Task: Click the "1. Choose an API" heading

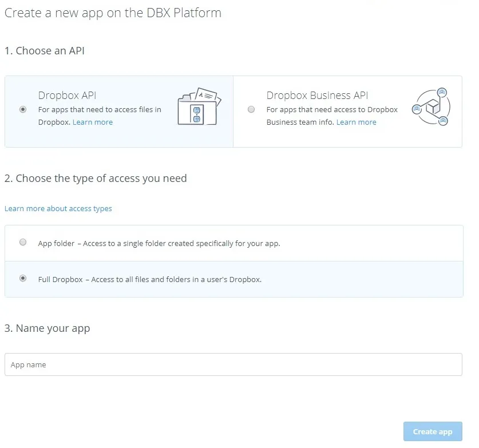Action: point(45,51)
